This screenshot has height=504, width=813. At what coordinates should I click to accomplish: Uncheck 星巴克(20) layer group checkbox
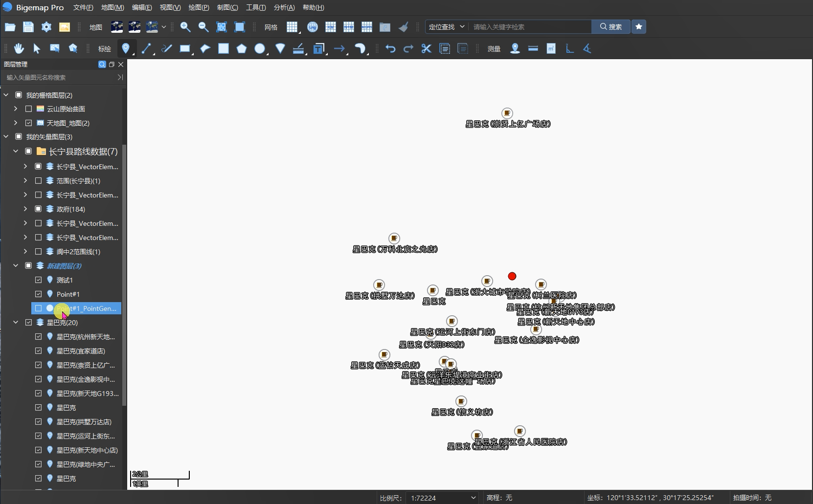pyautogui.click(x=28, y=322)
